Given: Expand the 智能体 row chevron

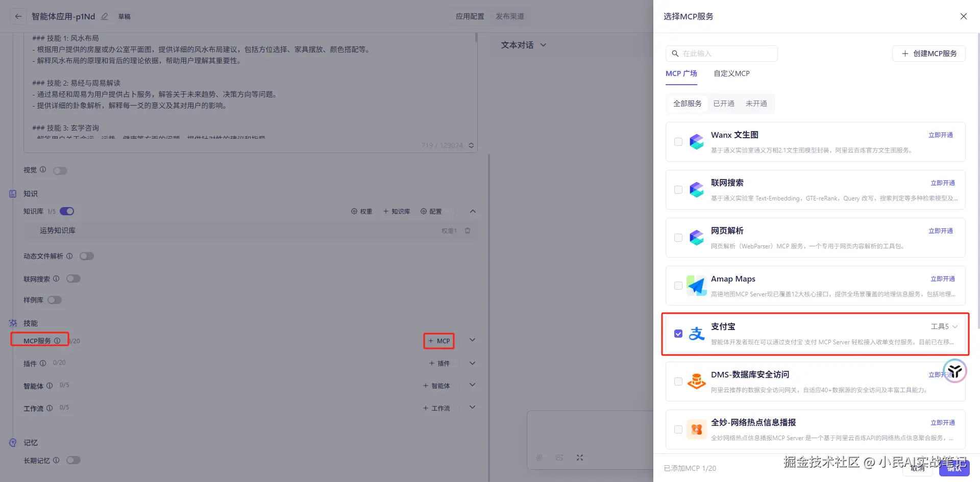Looking at the screenshot, I should (473, 385).
